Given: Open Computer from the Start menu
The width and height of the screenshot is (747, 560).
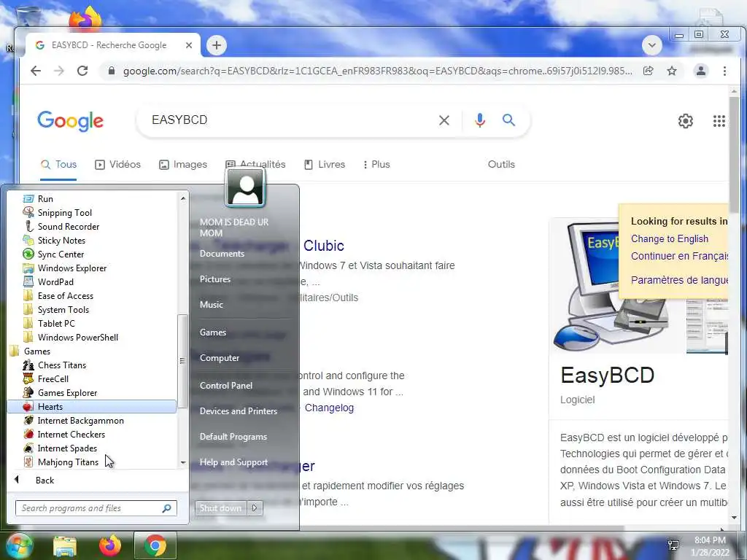Looking at the screenshot, I should click(219, 357).
